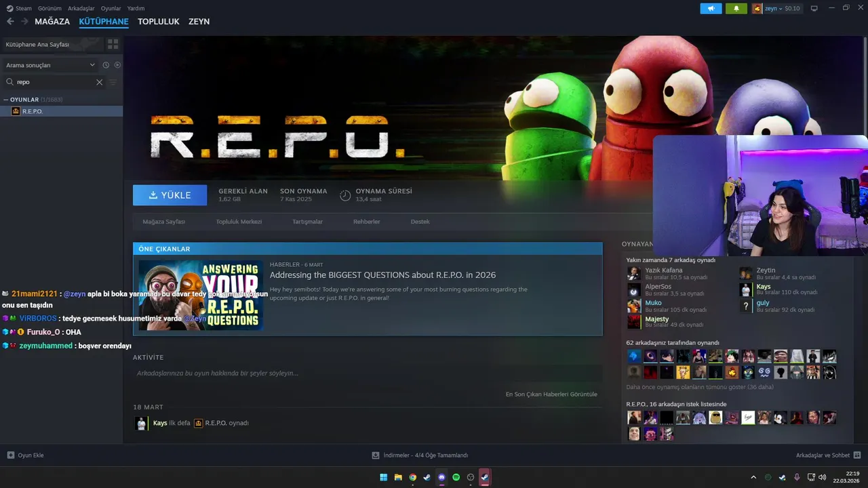Open the ZEYN profile tab
The image size is (868, 488).
(199, 22)
